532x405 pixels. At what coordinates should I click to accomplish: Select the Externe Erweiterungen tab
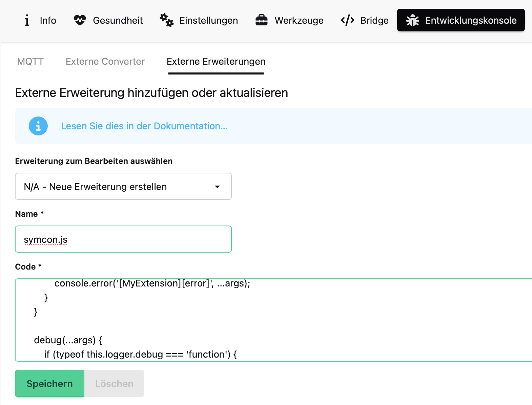click(x=216, y=61)
